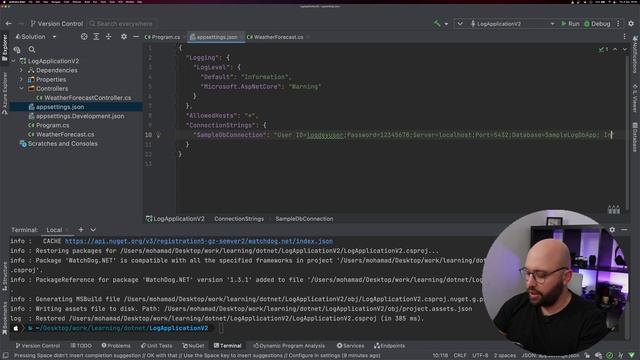Select Scratches and Consoles
Image resolution: width=640 pixels, height=360 pixels.
(59, 144)
